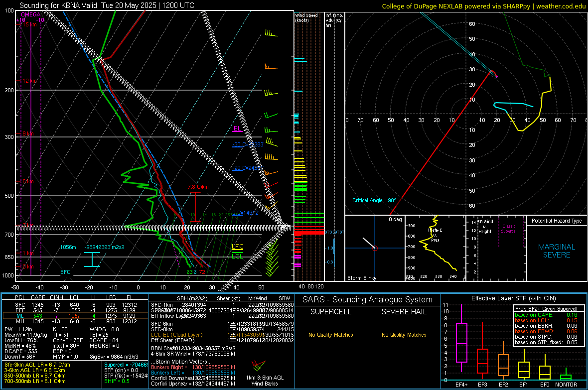Click the SFC-1km row in SRH table
The width and height of the screenshot is (588, 390).
[222, 305]
